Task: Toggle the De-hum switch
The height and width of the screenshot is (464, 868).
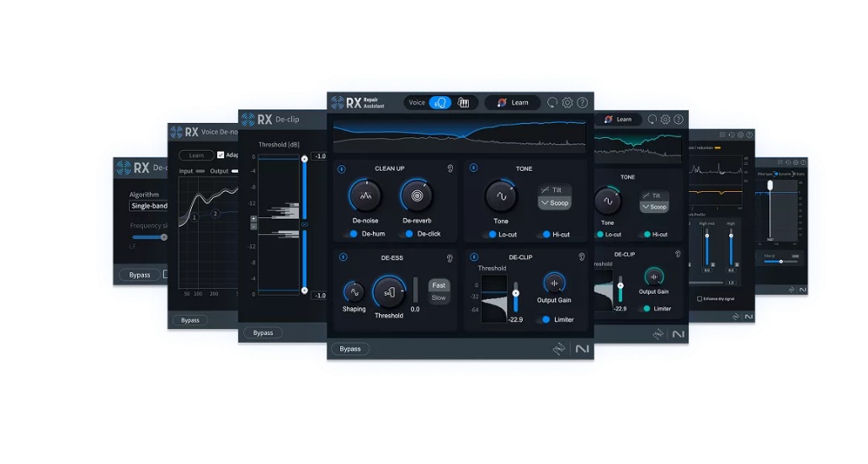Action: point(351,234)
